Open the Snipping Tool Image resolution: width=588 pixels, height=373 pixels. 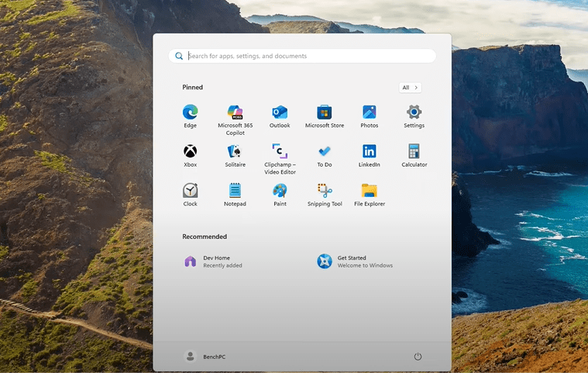tap(325, 191)
